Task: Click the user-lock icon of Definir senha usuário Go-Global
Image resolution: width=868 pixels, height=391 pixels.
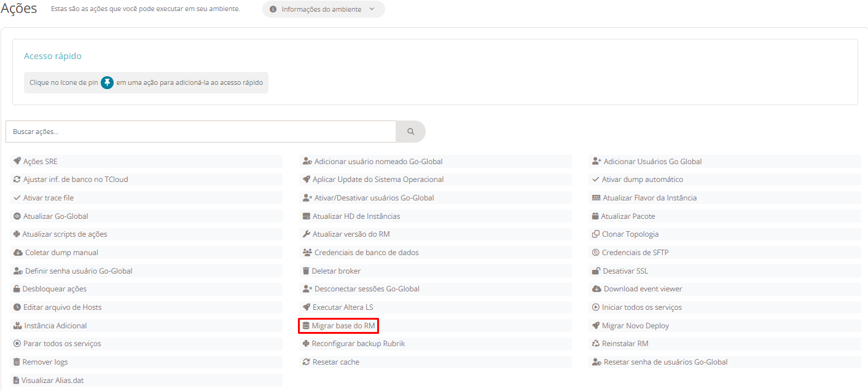Action: click(x=18, y=271)
